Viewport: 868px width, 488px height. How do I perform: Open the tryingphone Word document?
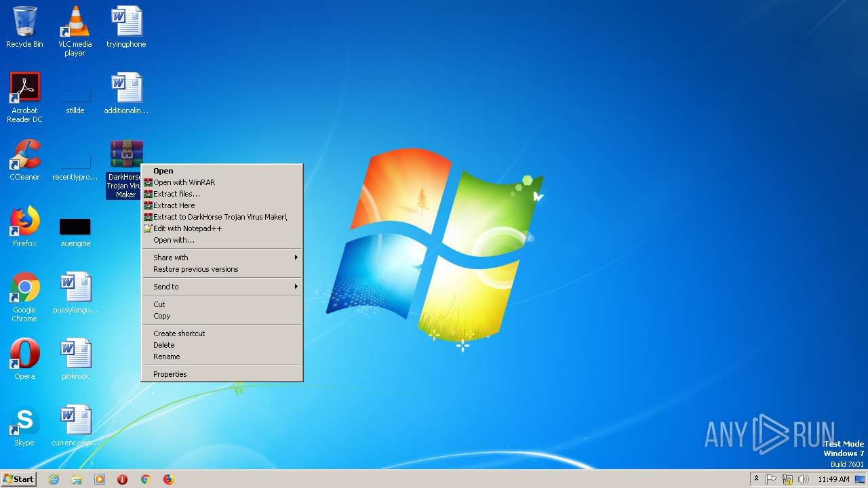(126, 27)
